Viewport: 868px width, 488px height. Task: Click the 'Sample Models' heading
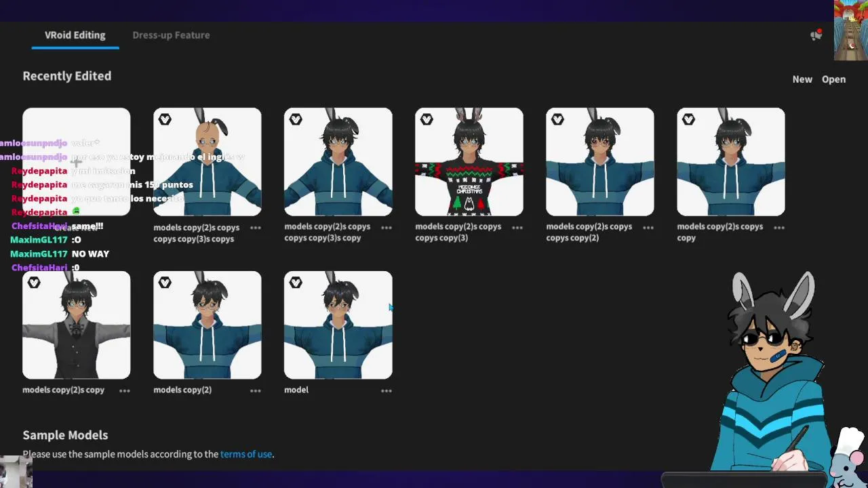65,435
